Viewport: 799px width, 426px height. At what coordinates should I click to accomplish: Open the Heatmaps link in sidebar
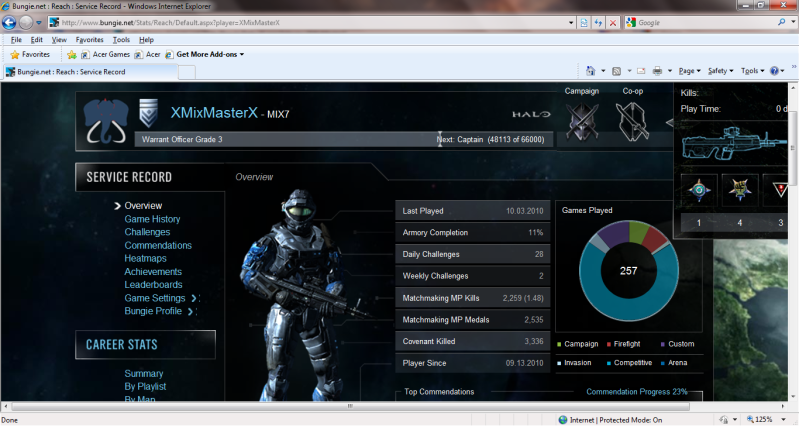pos(146,258)
